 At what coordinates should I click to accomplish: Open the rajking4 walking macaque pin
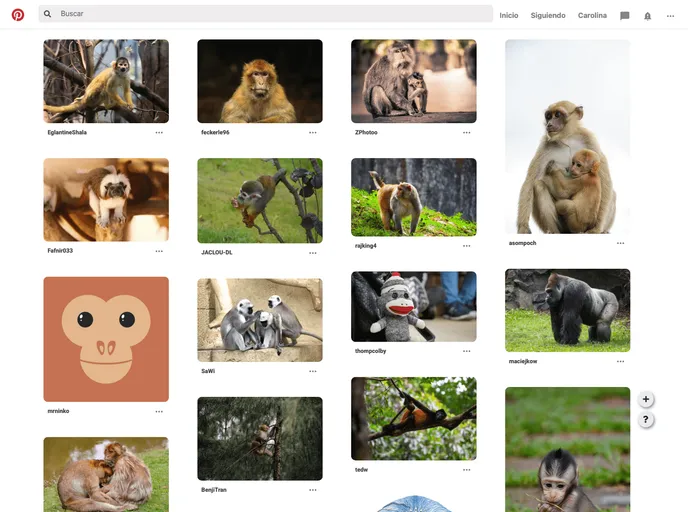[414, 197]
